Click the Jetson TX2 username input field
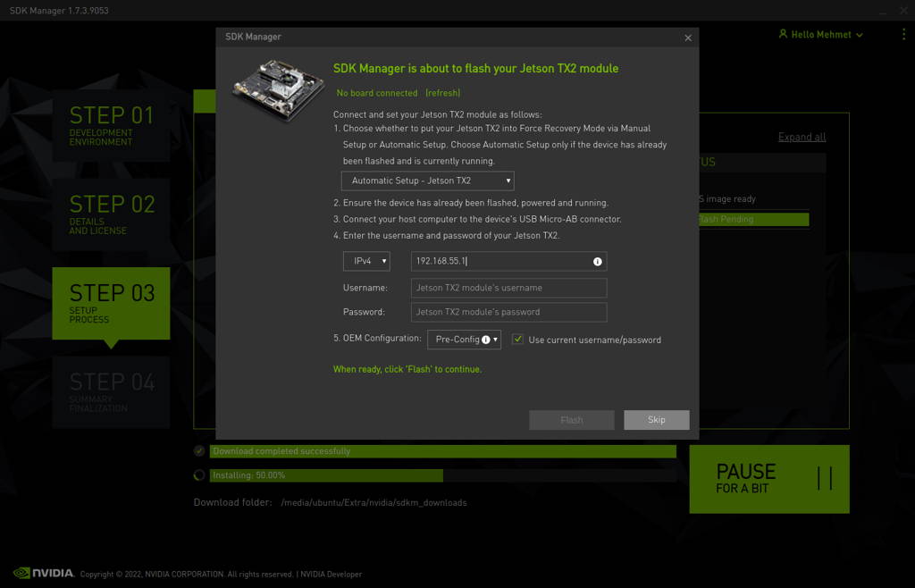The width and height of the screenshot is (915, 588). coord(509,287)
